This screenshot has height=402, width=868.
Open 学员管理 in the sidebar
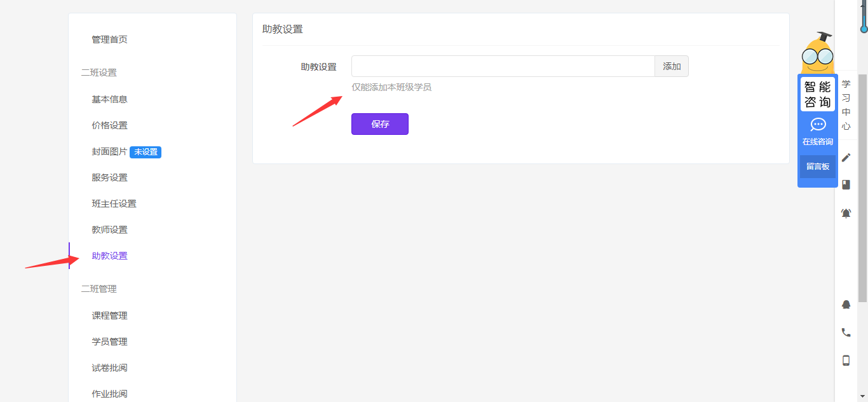point(109,342)
